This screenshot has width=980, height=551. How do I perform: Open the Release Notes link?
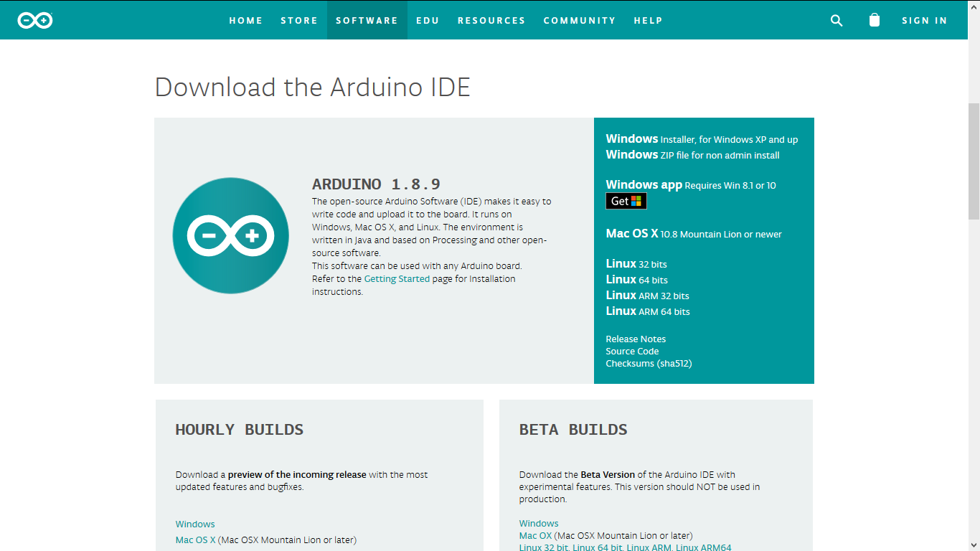point(636,339)
